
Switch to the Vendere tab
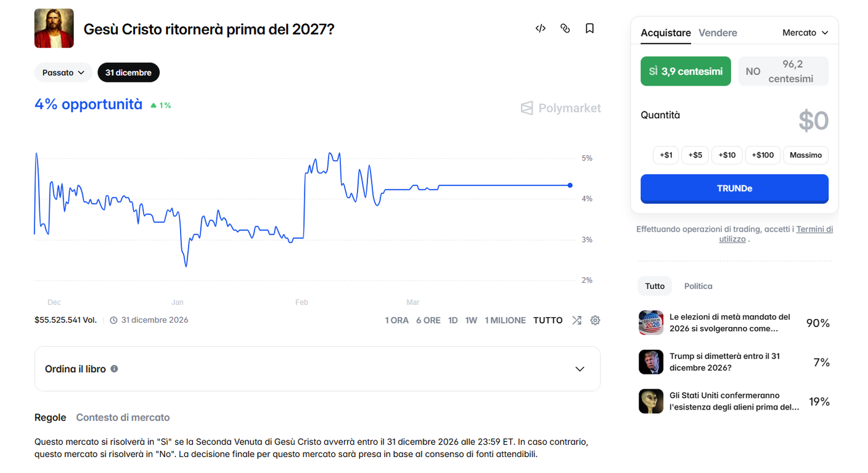718,33
